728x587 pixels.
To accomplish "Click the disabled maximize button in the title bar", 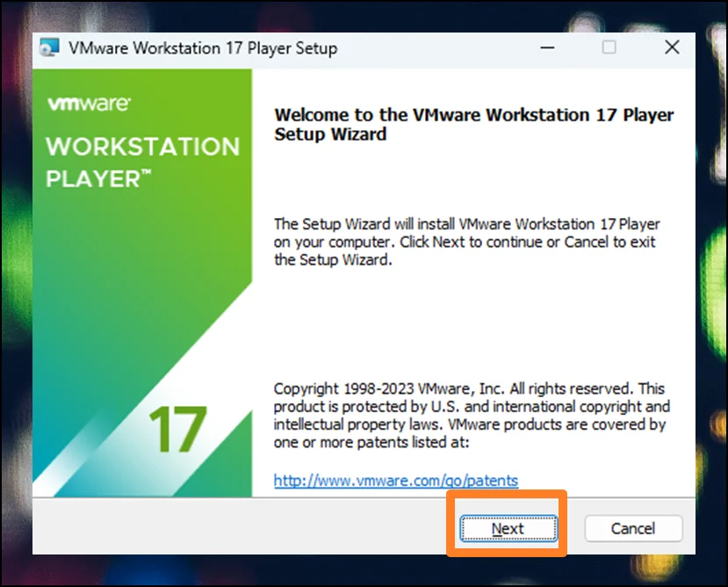I will click(x=609, y=47).
